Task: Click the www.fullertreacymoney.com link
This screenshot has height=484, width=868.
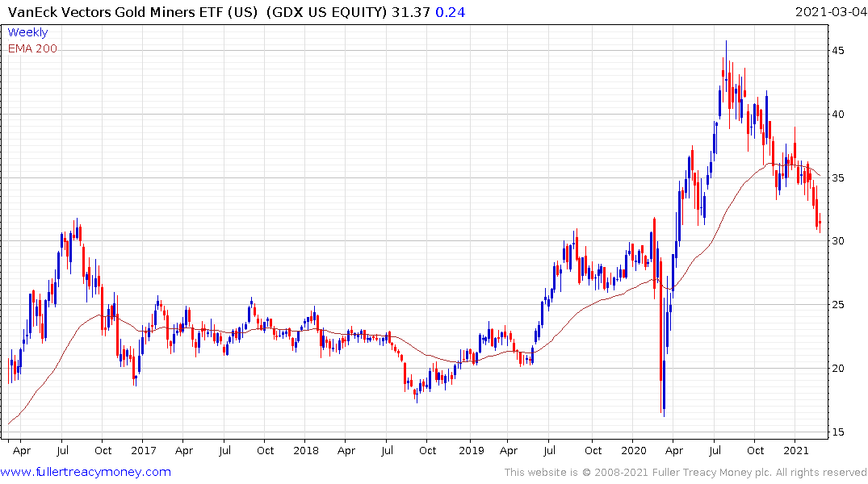Action: 86,472
